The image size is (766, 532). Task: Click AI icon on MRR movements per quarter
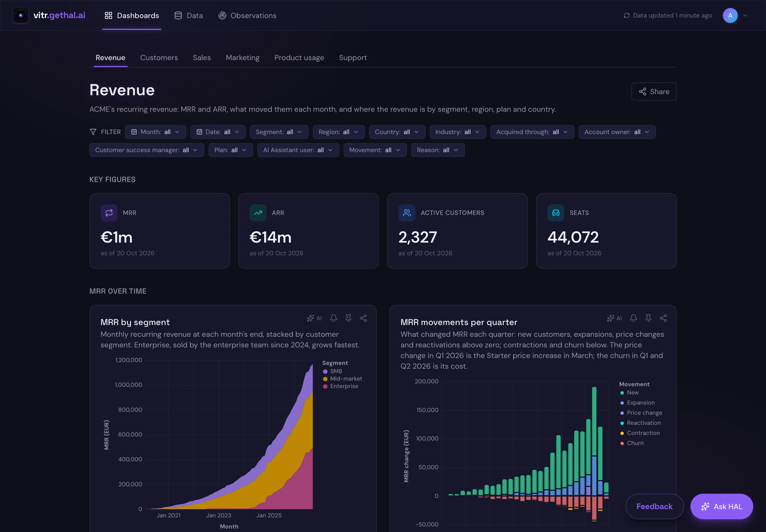pyautogui.click(x=614, y=318)
